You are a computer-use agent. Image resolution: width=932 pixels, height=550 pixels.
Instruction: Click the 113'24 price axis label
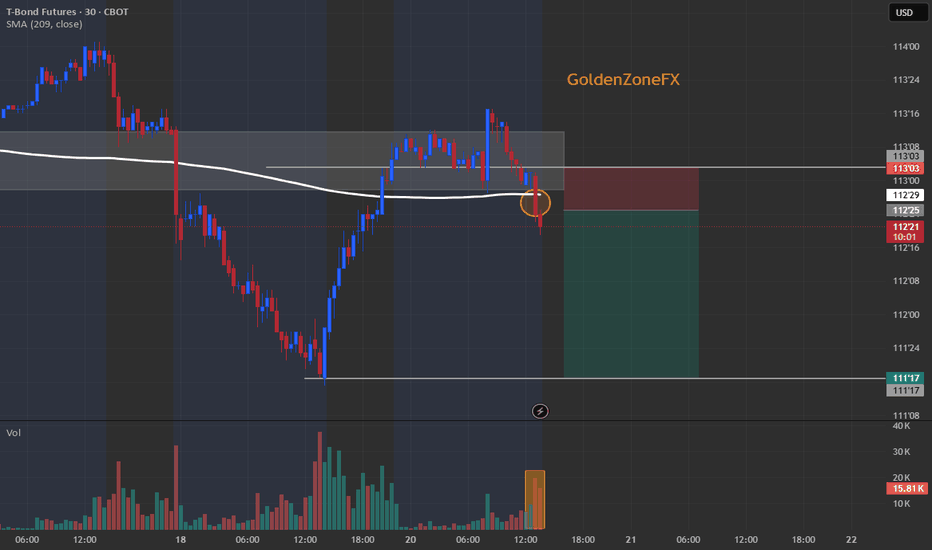(906, 80)
